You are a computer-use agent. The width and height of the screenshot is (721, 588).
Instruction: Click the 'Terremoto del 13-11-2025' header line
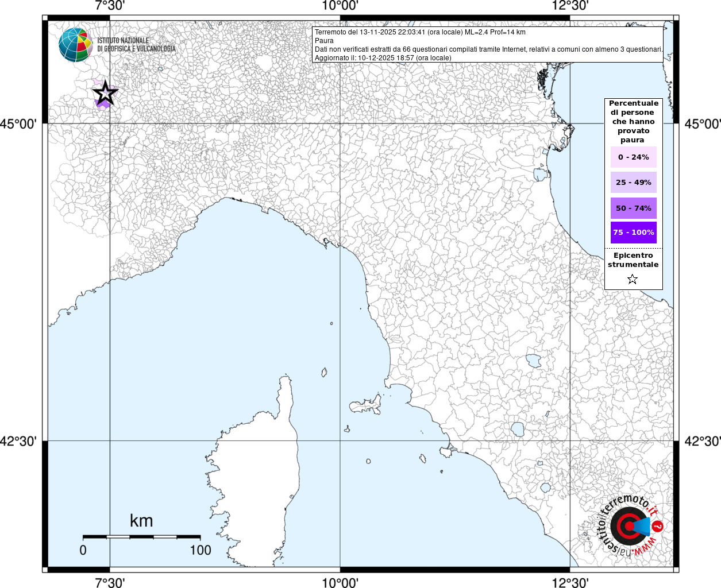point(420,32)
